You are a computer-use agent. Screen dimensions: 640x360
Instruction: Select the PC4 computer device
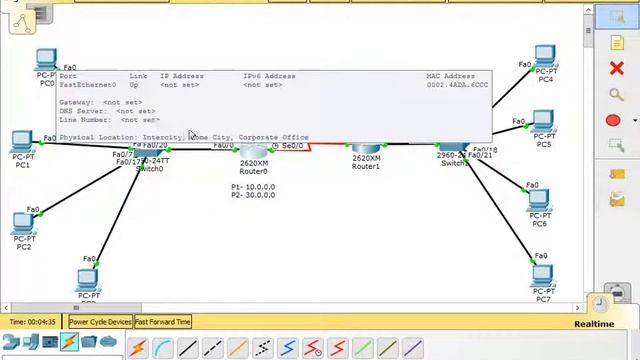[545, 56]
